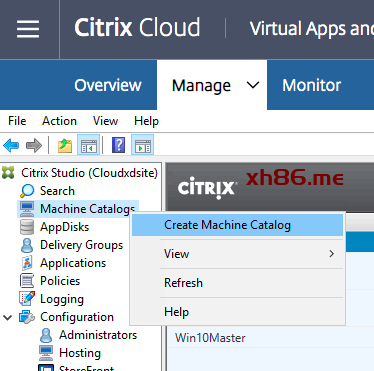Collapse the Configuration tree node
This screenshot has height=371, width=374.
(8, 317)
